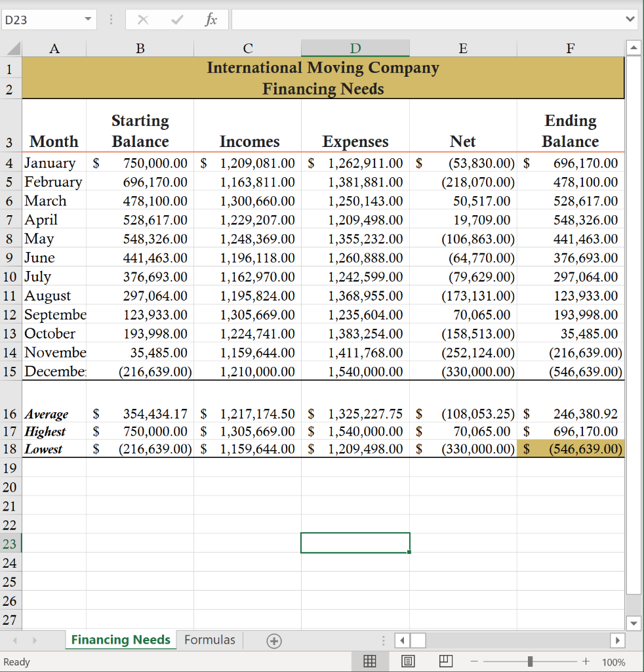644x672 pixels.
Task: Select the Page Break Preview icon
Action: (445, 661)
